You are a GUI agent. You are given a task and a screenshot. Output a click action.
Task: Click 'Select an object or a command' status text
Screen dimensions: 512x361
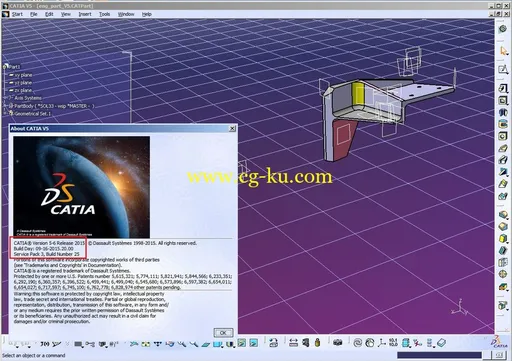[34, 355]
